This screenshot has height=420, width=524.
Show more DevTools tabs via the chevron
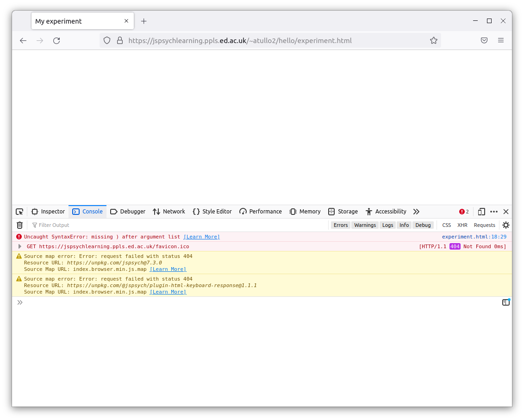pyautogui.click(x=416, y=212)
